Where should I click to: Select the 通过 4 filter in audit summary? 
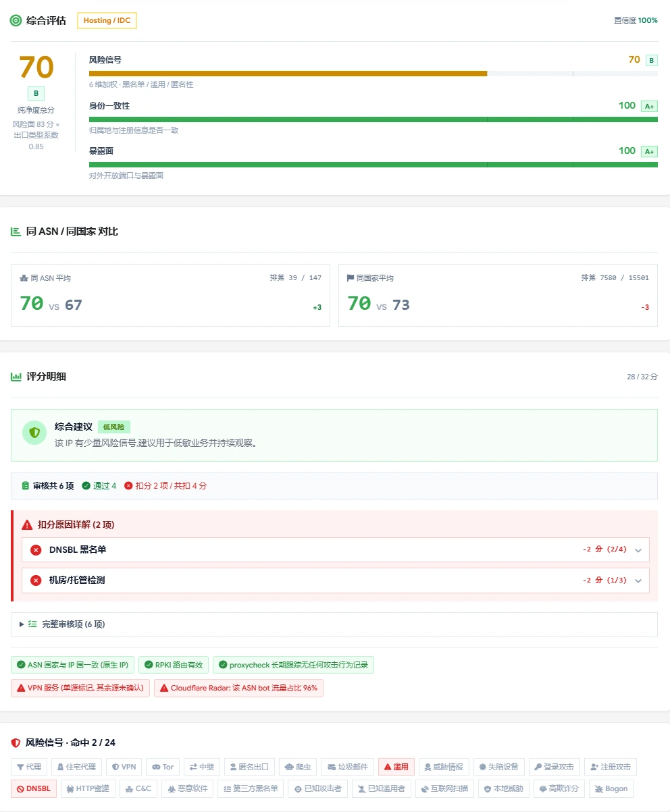pos(99,486)
